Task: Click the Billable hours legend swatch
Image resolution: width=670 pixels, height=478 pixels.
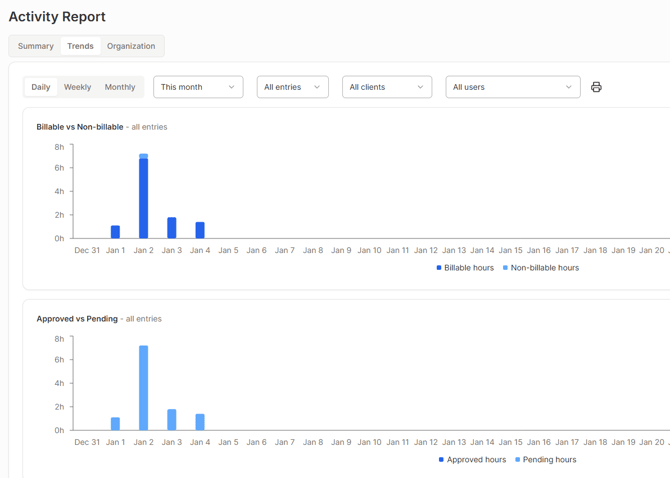Action: (439, 268)
